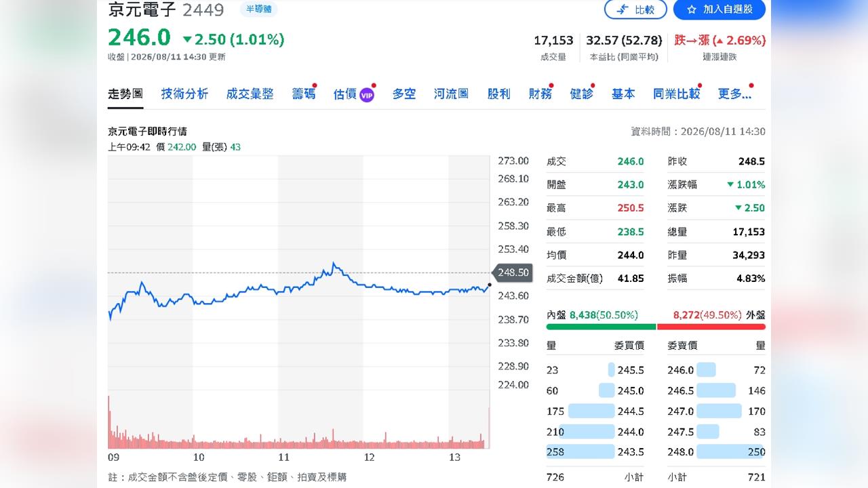Click ask price 247.5 row

[x=716, y=431]
